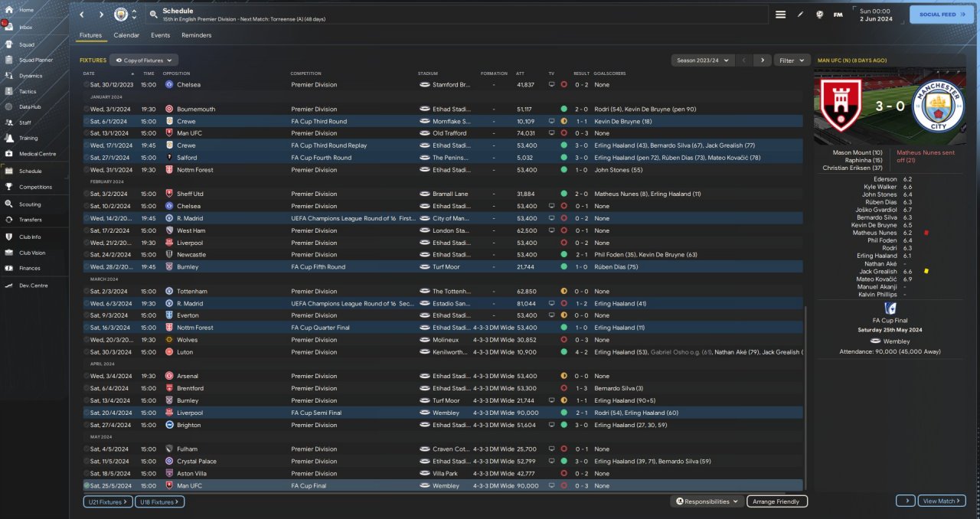Go back with the left arrow

83,15
